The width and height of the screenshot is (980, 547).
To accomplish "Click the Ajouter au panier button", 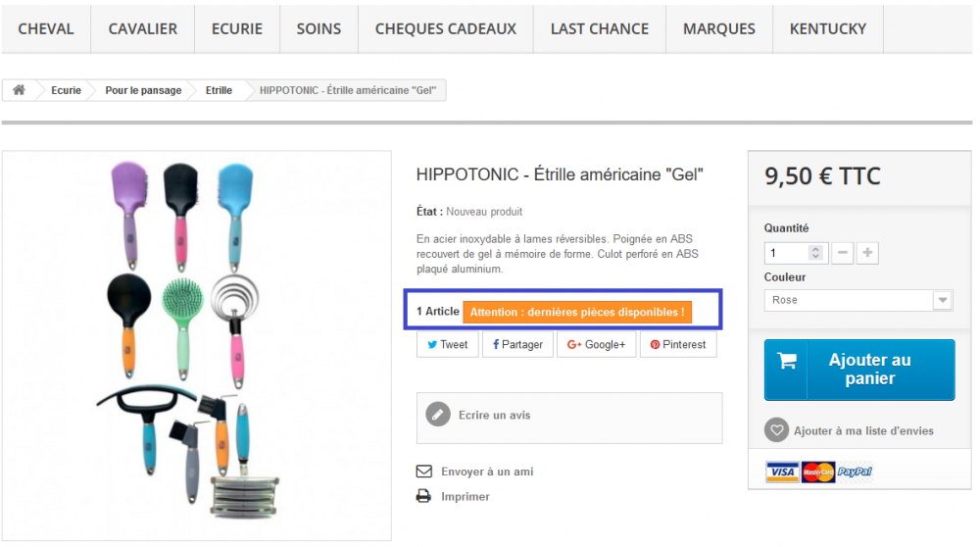I will [859, 370].
